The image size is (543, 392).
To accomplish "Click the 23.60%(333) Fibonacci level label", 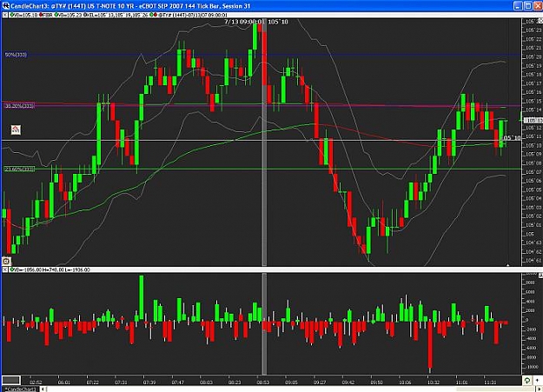I will 19,169.
